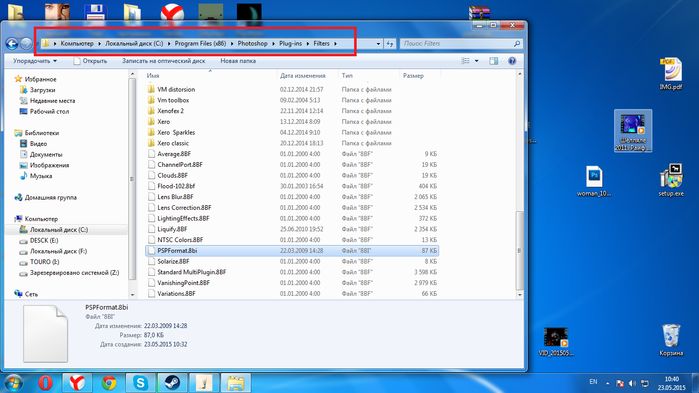Click the change view icon in toolbar
The image size is (699, 393).
(465, 61)
